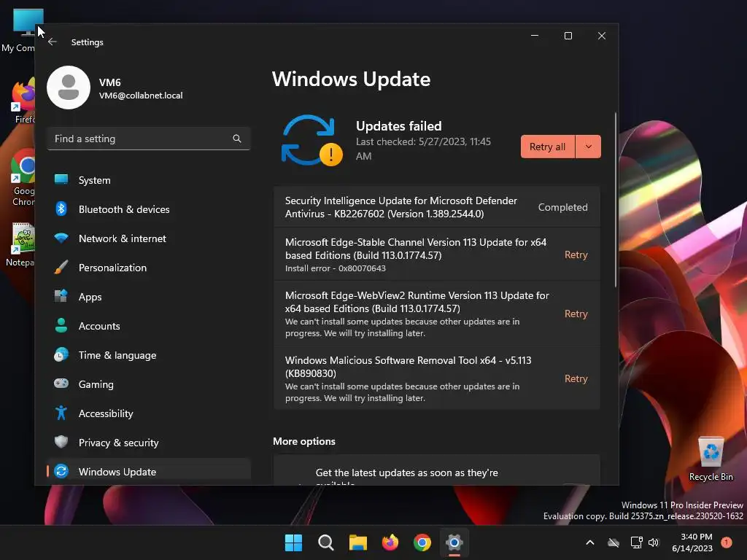
Task: Click the search magnifier in Find a setting
Action: click(237, 139)
